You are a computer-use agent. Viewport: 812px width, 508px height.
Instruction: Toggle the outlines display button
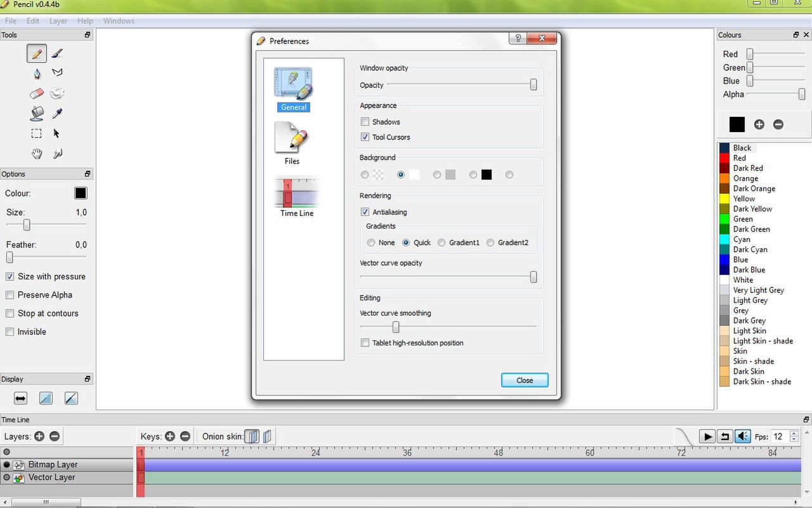(71, 398)
